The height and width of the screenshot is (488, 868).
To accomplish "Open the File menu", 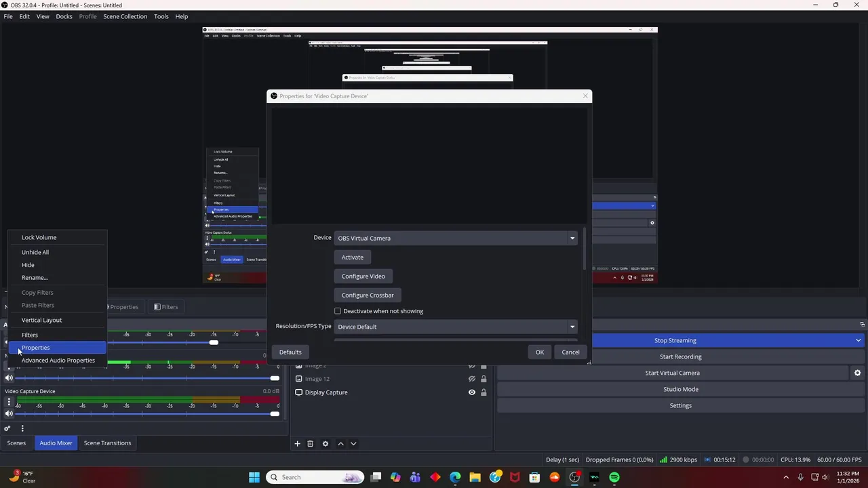I will pyautogui.click(x=8, y=16).
